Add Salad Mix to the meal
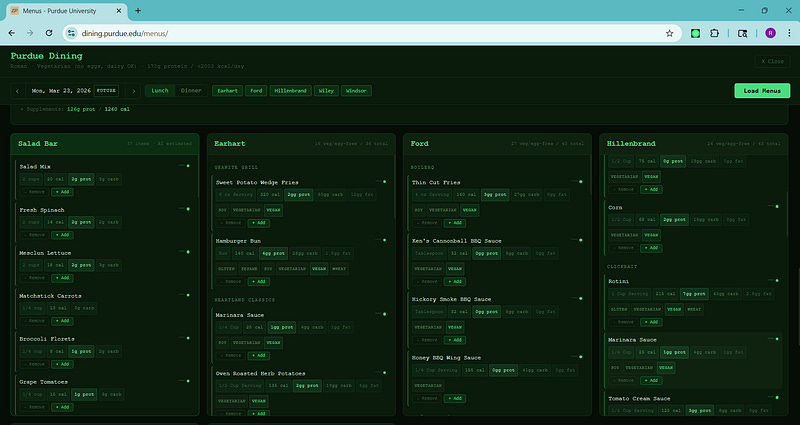Screen dimensions: 800x425 62,192
